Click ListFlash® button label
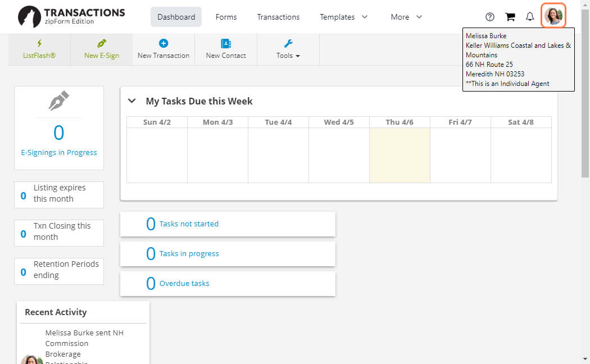 pos(39,55)
